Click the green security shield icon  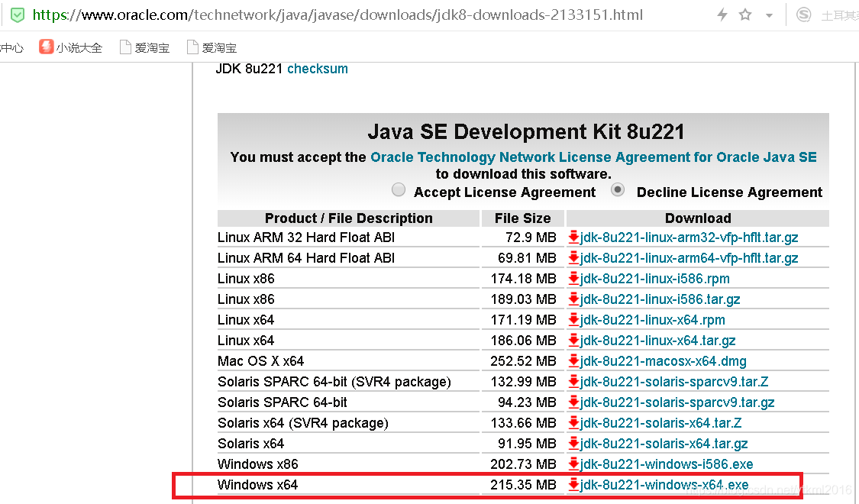[x=18, y=15]
